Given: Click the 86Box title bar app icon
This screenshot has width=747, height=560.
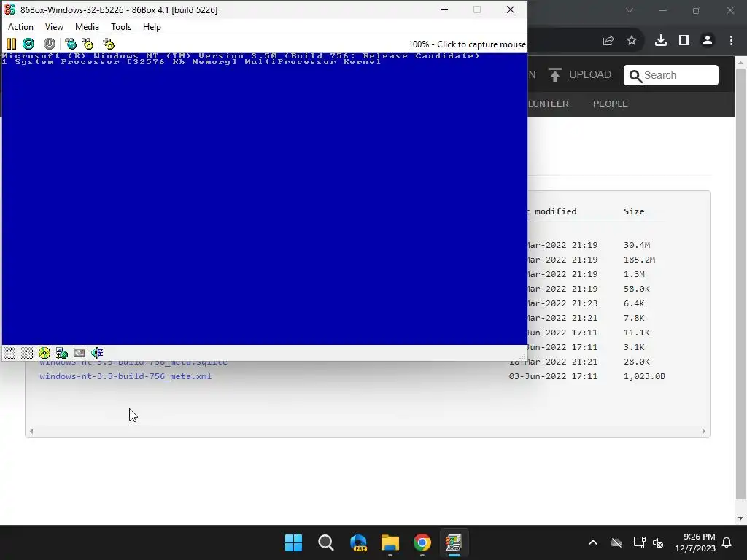Looking at the screenshot, I should tap(10, 9).
